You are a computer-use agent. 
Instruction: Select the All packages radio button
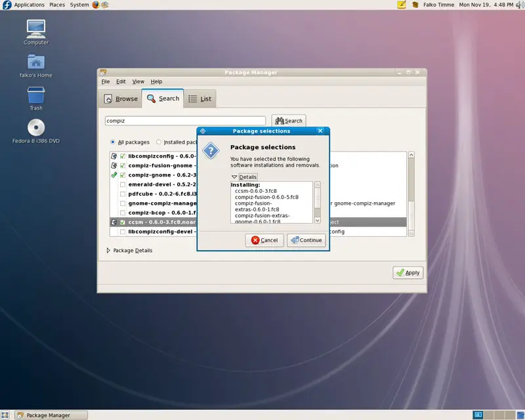113,142
